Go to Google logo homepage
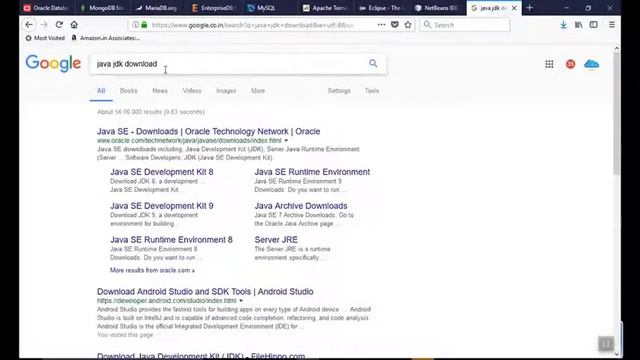 point(53,63)
